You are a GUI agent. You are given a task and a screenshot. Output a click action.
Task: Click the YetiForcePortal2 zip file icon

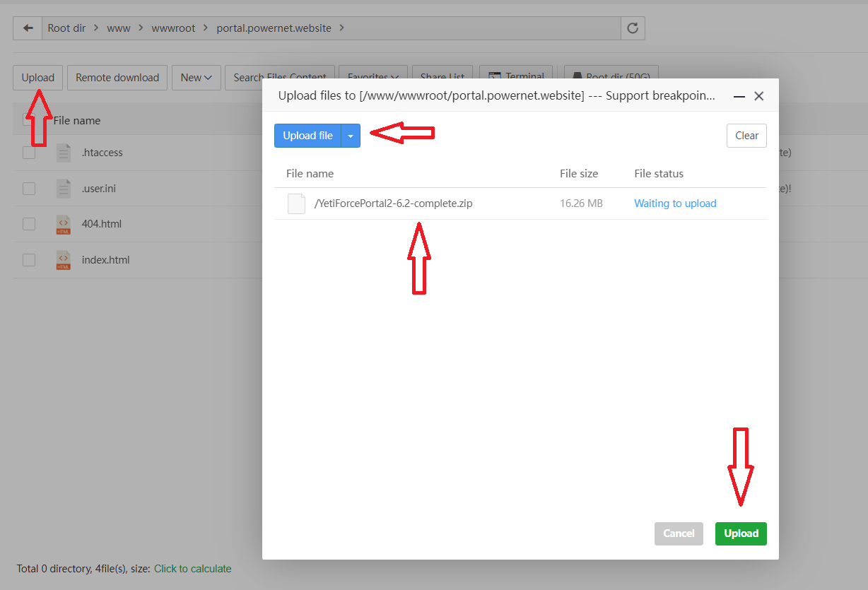tap(296, 203)
